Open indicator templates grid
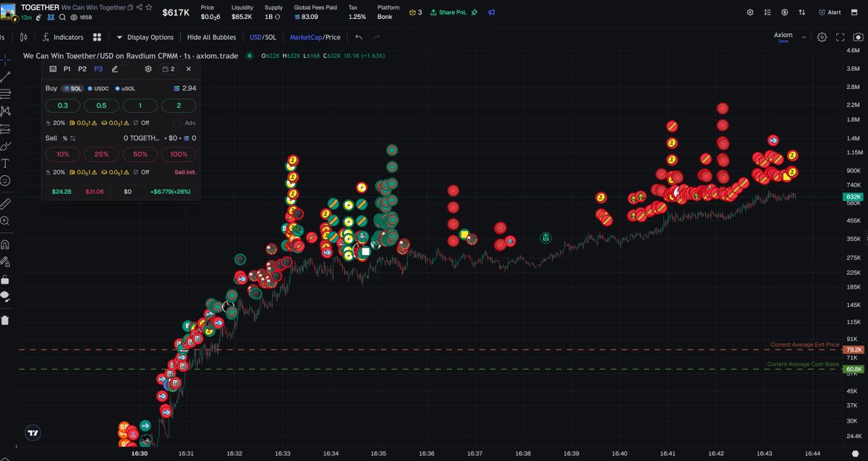868x461 pixels. coord(98,37)
